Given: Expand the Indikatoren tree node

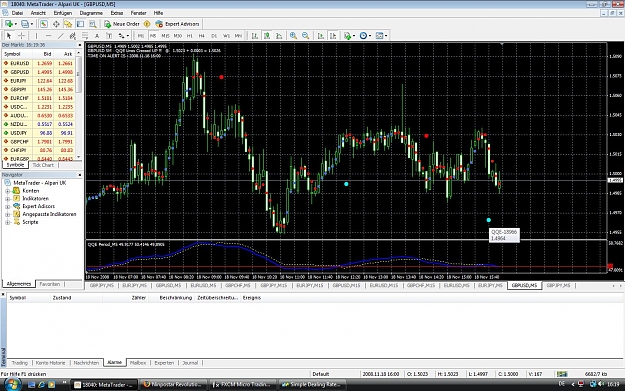Looking at the screenshot, I should click(x=7, y=198).
